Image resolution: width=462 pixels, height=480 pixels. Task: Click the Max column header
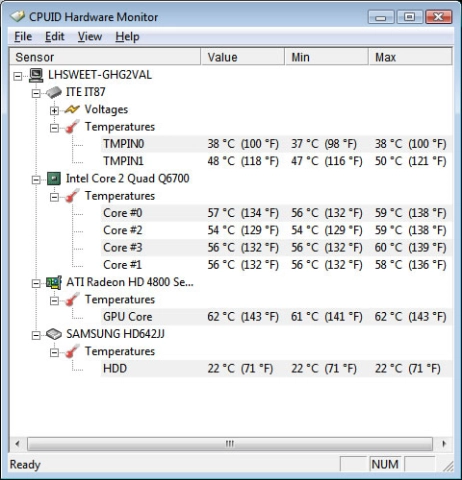tap(411, 57)
